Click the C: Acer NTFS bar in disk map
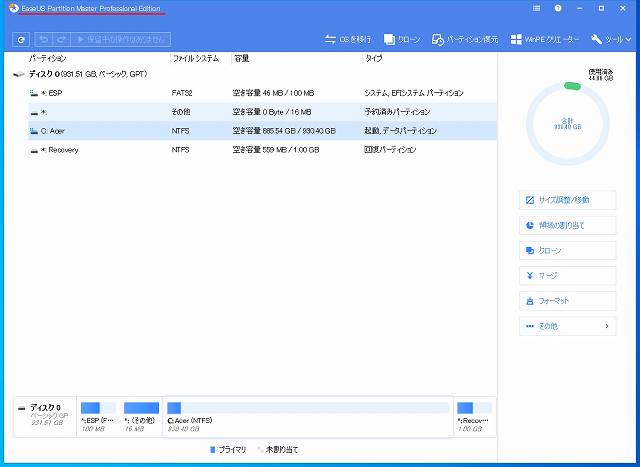Image resolution: width=640 pixels, height=467 pixels. click(x=308, y=417)
